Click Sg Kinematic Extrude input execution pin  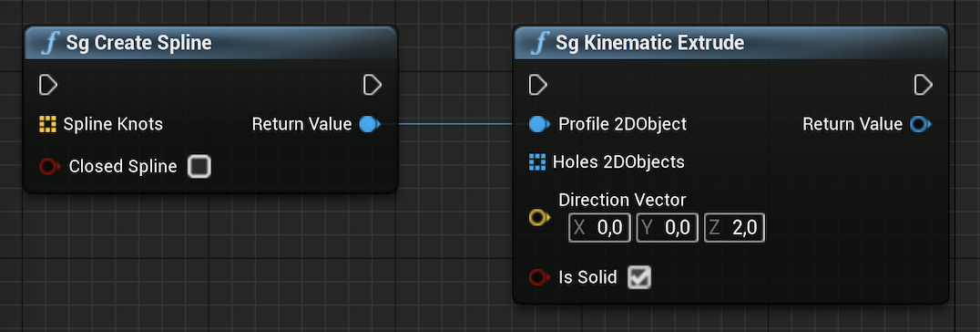coord(538,85)
